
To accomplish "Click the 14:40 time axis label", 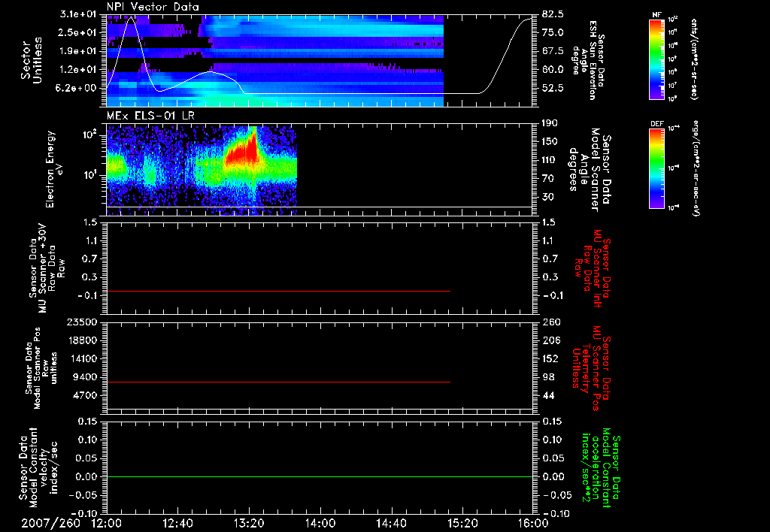I will point(391,523).
